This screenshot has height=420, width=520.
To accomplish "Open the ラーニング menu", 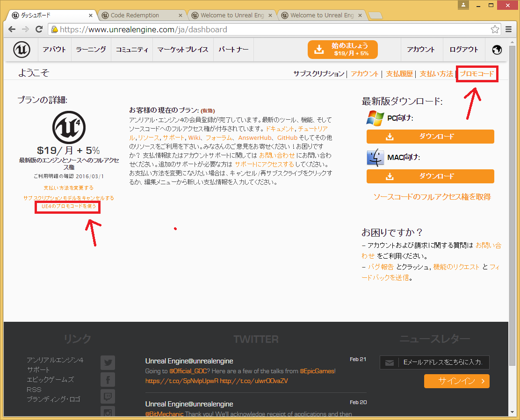I will click(91, 50).
